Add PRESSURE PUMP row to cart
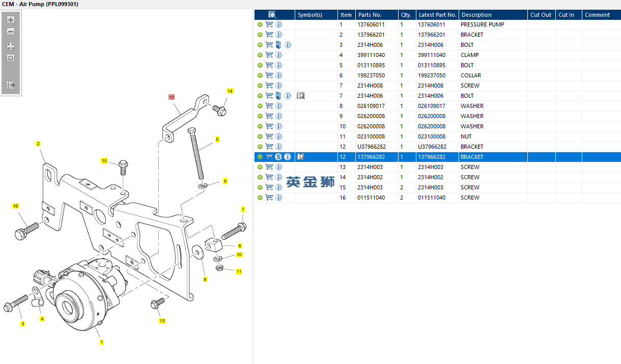621x364 pixels. pos(269,24)
